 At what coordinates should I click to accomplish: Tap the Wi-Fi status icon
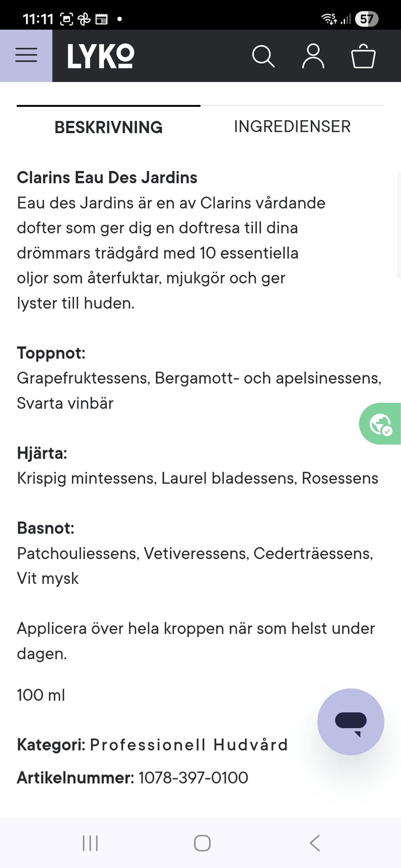pyautogui.click(x=329, y=19)
